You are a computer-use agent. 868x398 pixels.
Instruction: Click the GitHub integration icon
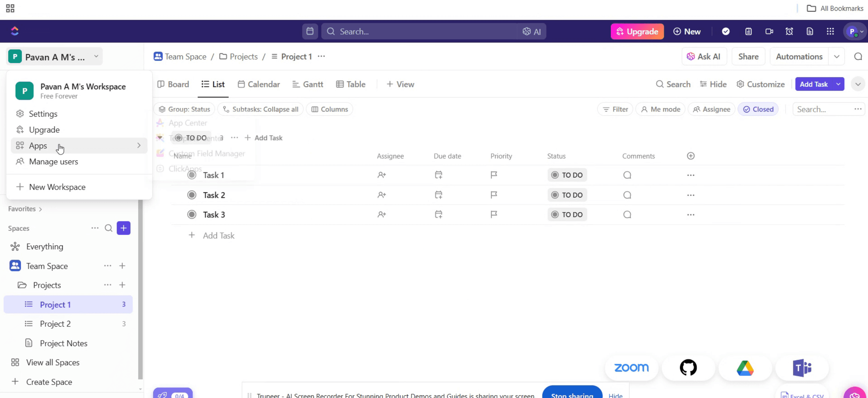coord(688,367)
